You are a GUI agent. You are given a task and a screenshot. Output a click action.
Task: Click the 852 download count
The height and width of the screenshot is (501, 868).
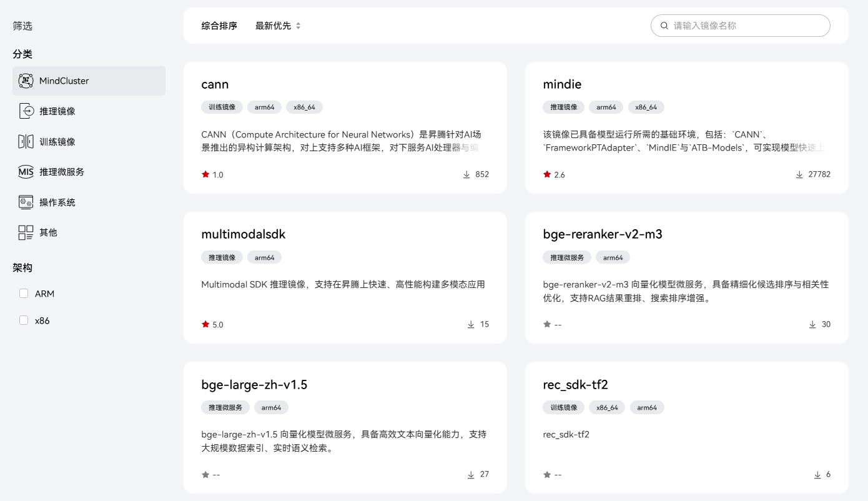(x=482, y=174)
